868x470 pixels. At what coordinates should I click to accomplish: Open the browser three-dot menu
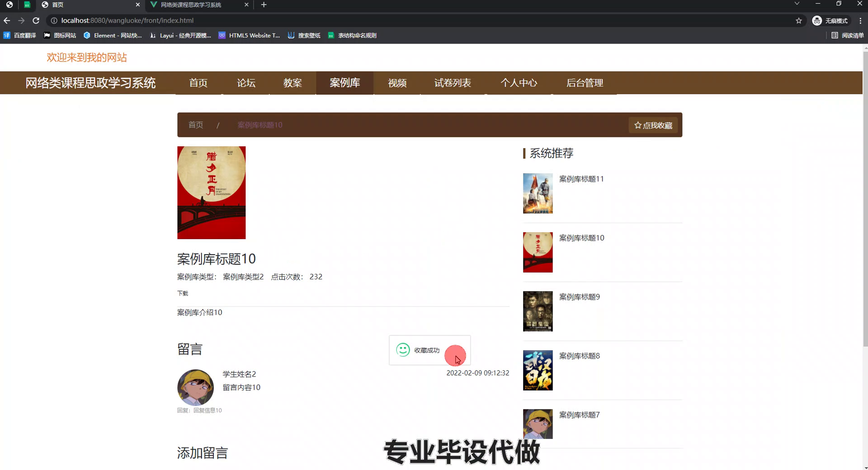coord(860,20)
